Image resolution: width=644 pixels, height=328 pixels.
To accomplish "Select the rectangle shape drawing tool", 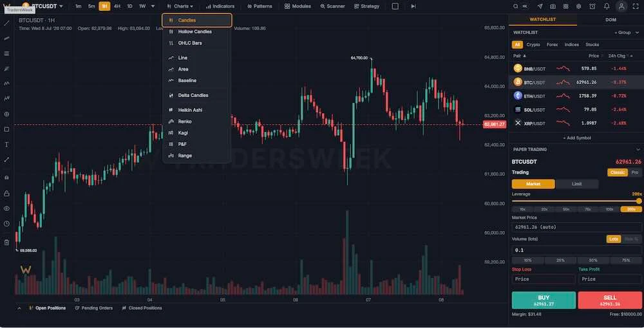I will click(6, 129).
